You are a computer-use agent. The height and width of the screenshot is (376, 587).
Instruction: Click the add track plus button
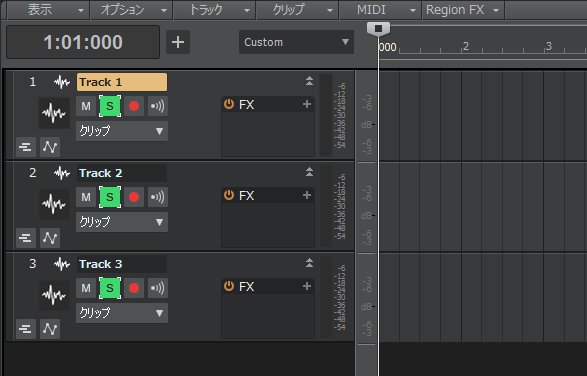click(178, 42)
